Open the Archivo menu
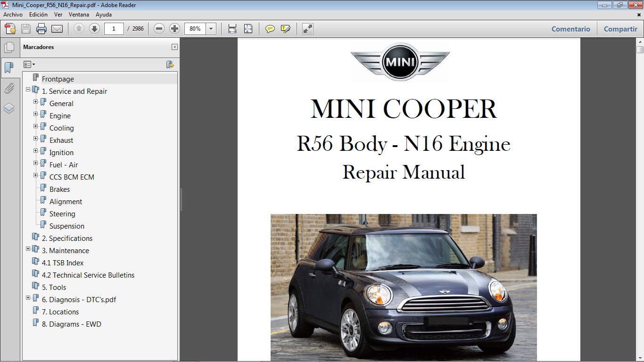Viewport: 644px width, 362px height. pos(13,15)
